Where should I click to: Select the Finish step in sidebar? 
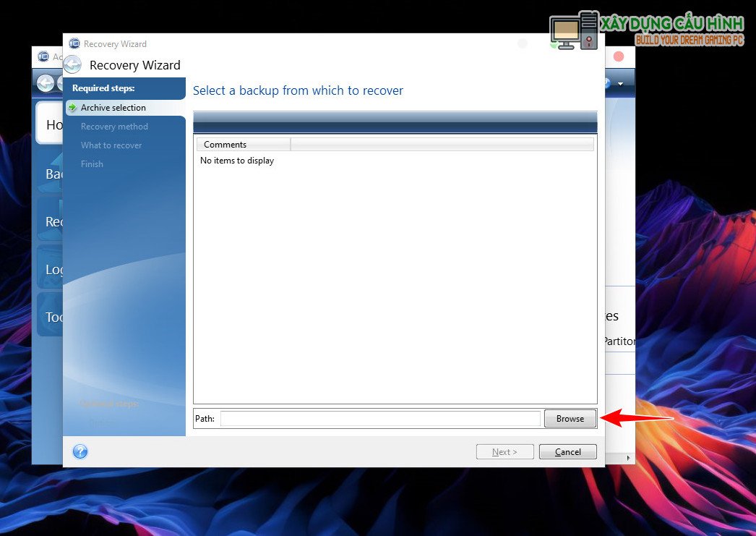click(92, 164)
